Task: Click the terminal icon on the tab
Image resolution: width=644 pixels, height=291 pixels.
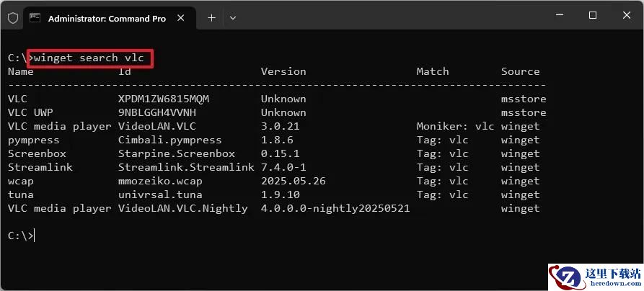Action: pos(35,18)
